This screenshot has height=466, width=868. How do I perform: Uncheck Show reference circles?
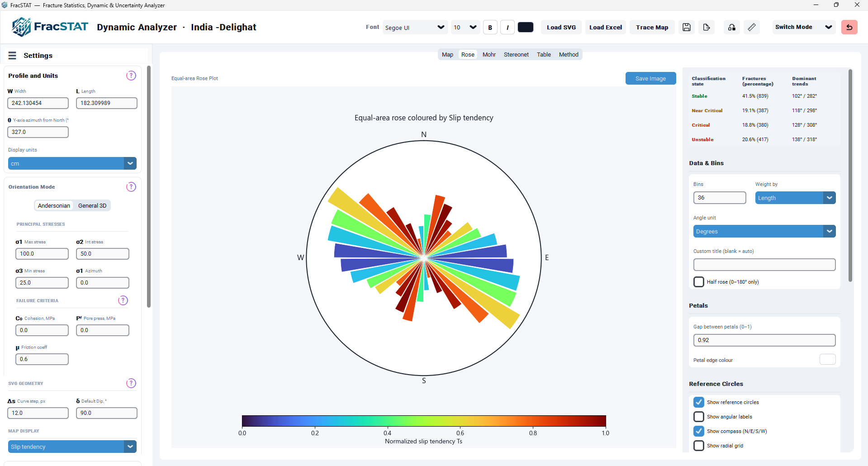[699, 402]
